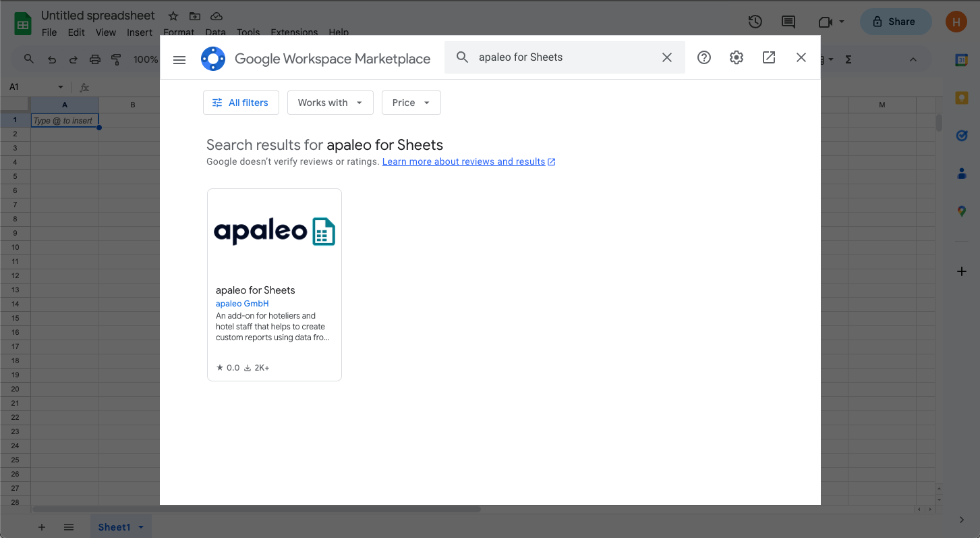Start a meeting with camera icon
Image resolution: width=980 pixels, height=538 pixels.
(826, 22)
